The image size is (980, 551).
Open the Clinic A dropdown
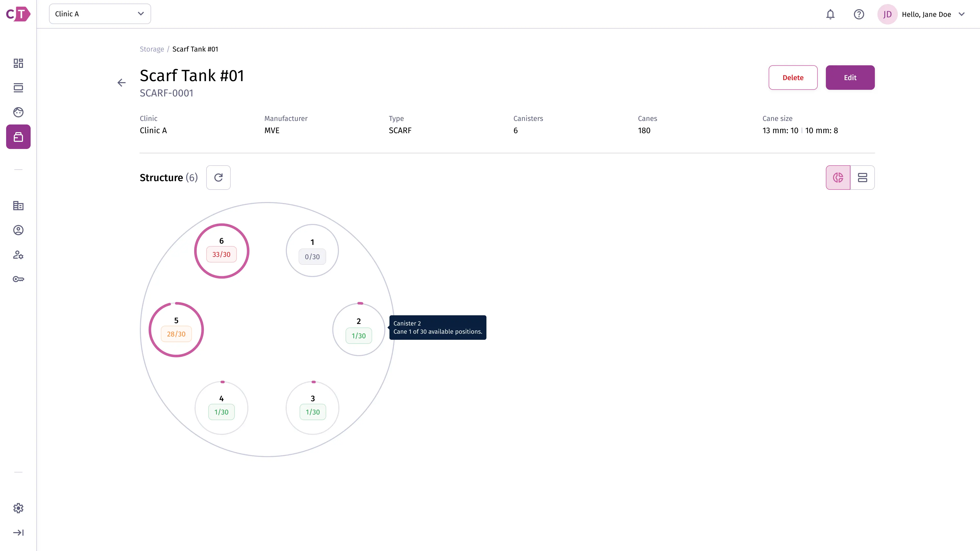coord(100,14)
